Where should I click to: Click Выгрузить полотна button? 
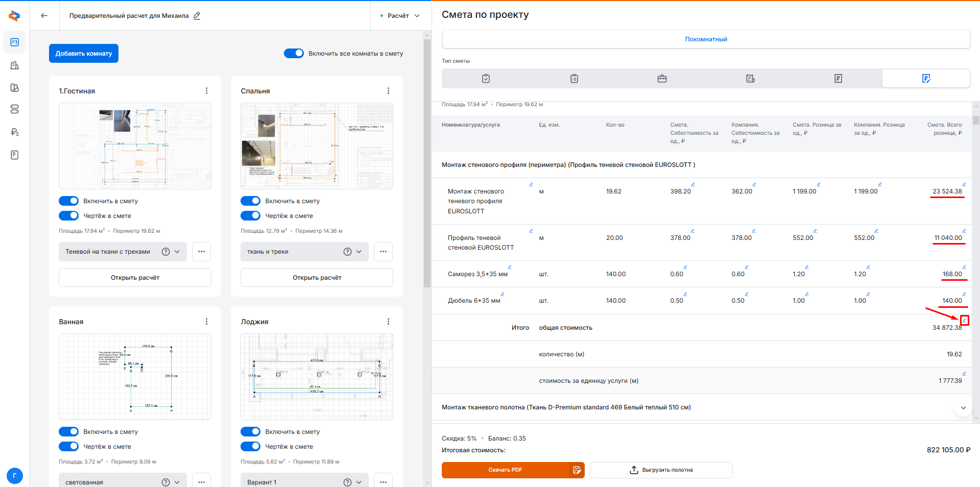(661, 470)
